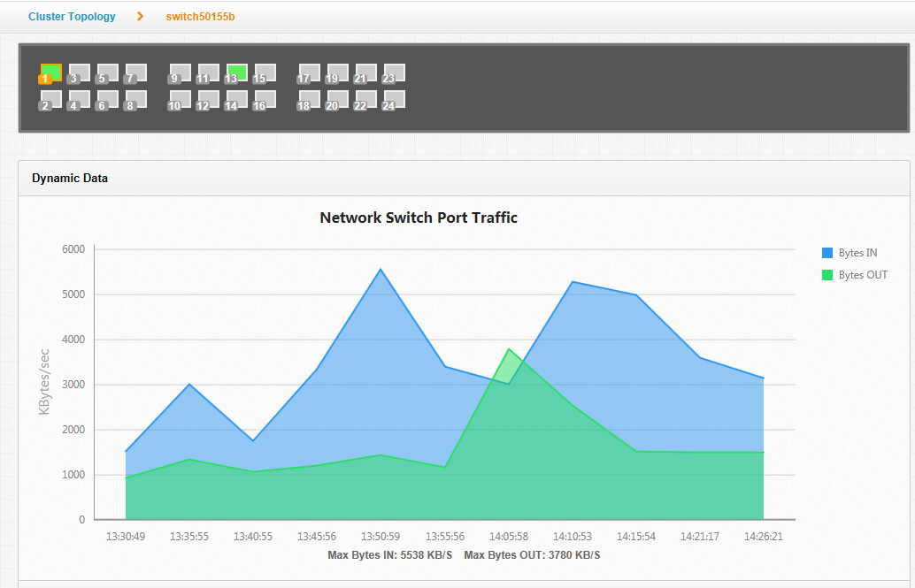Click the Dynamic Data panel header
Screen dimensions: 915x588
tap(464, 179)
